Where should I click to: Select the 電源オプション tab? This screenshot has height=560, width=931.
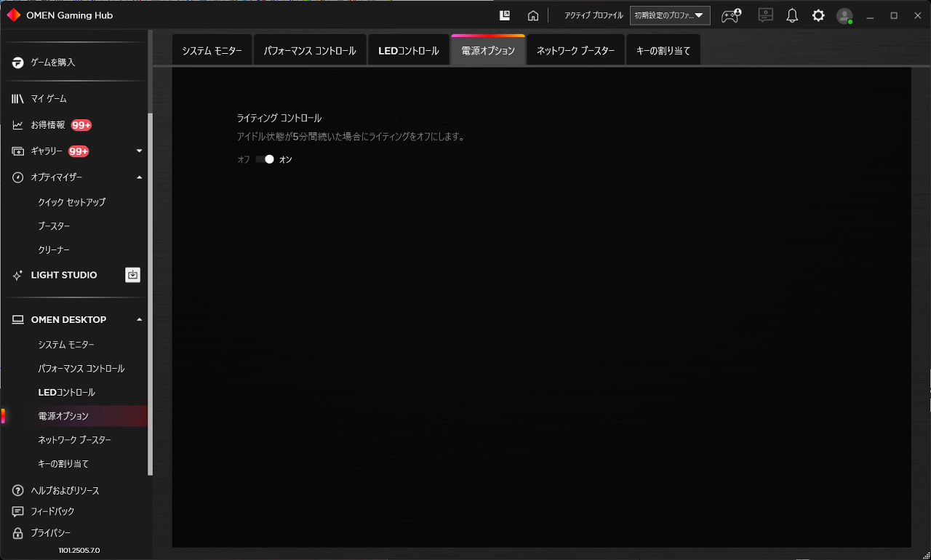point(488,50)
